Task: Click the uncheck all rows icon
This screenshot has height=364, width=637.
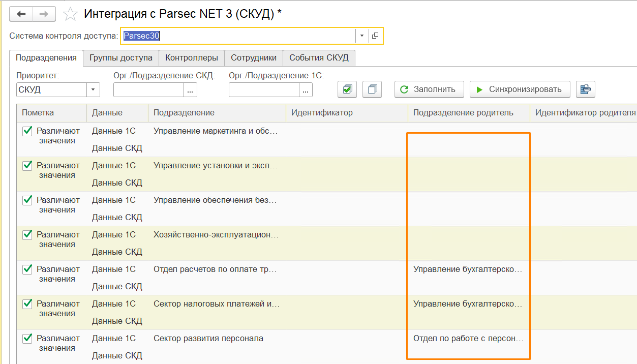Action: (372, 89)
